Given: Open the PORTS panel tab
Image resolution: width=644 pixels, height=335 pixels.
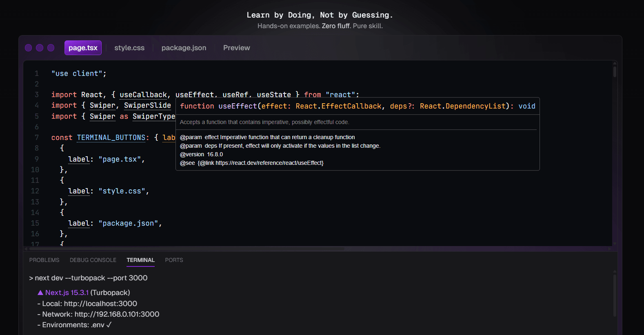Looking at the screenshot, I should (174, 260).
